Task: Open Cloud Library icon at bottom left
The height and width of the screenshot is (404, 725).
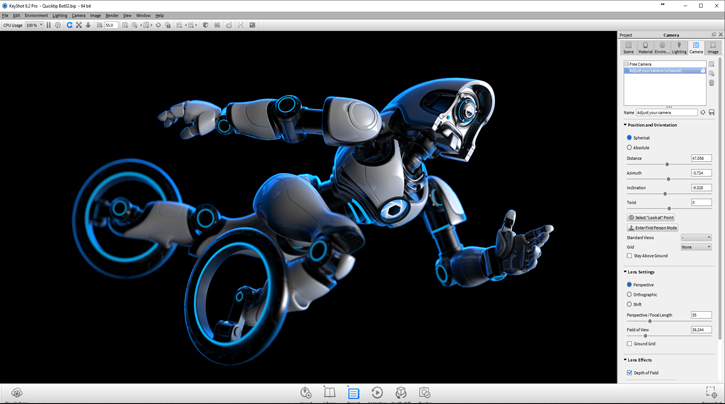Action: click(17, 393)
